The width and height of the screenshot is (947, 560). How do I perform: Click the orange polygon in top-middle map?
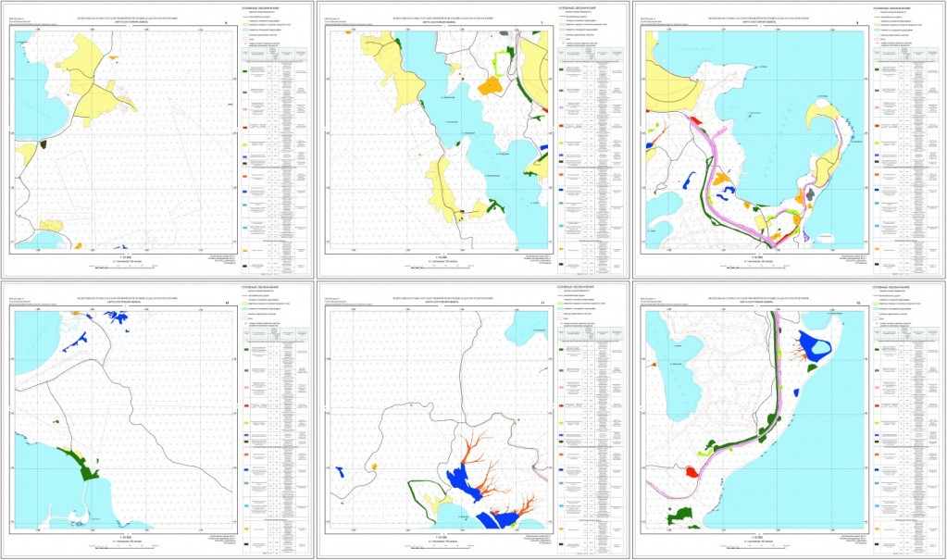(490, 85)
